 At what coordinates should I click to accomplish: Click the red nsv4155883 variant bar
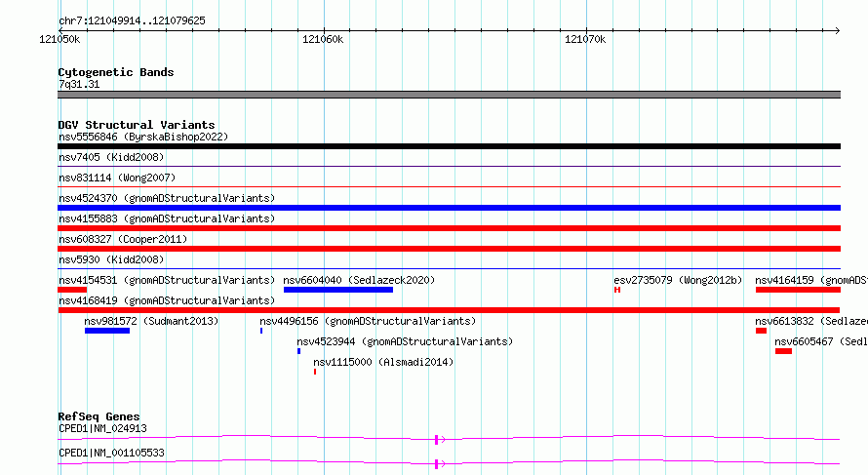pos(449,228)
